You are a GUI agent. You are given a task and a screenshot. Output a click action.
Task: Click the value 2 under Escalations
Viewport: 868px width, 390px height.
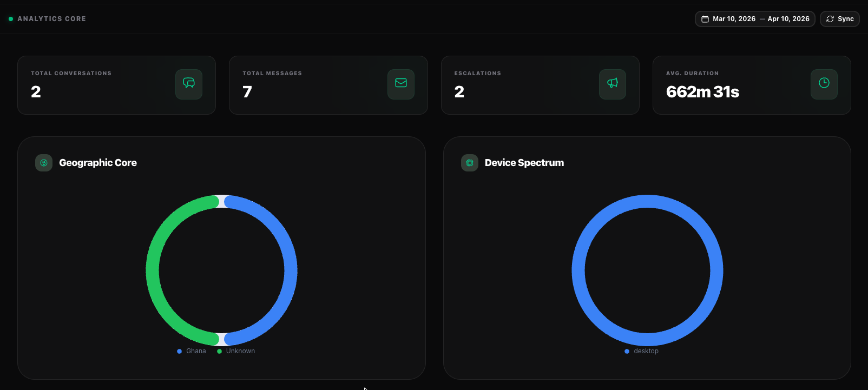459,92
